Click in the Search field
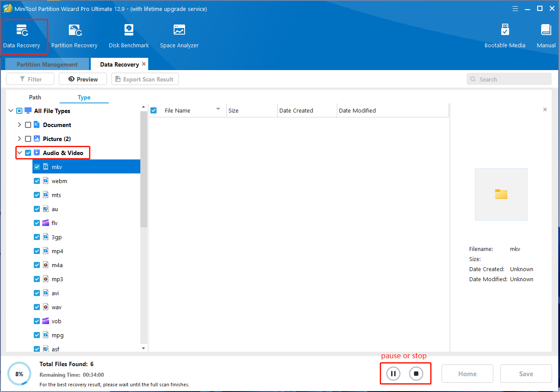Screen dimensions: 560x392 coord(509,79)
